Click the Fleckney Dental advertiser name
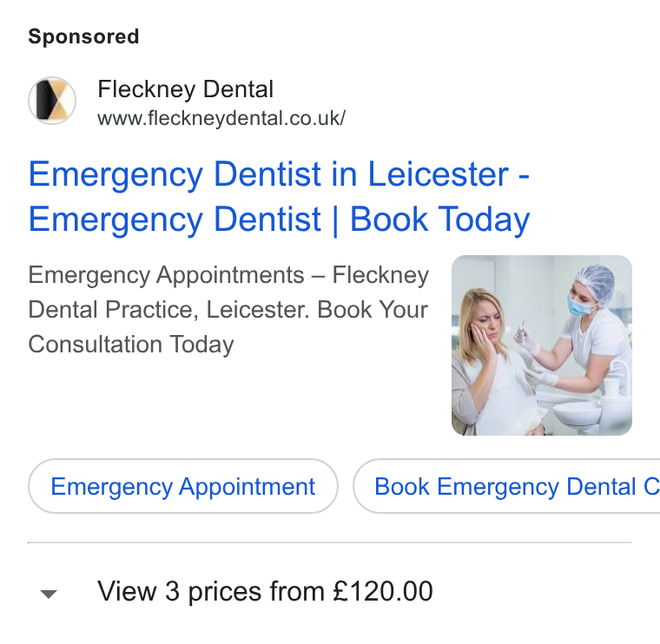This screenshot has width=660, height=644. [x=186, y=89]
